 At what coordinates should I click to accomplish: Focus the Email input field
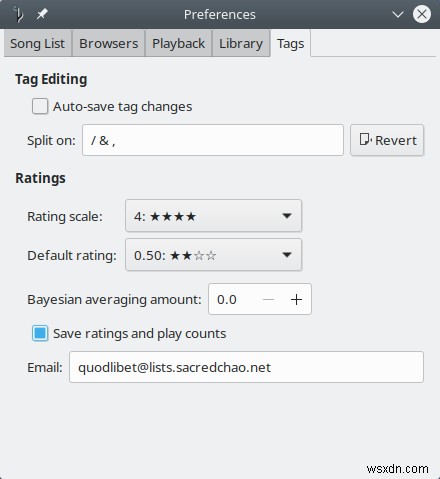(246, 367)
